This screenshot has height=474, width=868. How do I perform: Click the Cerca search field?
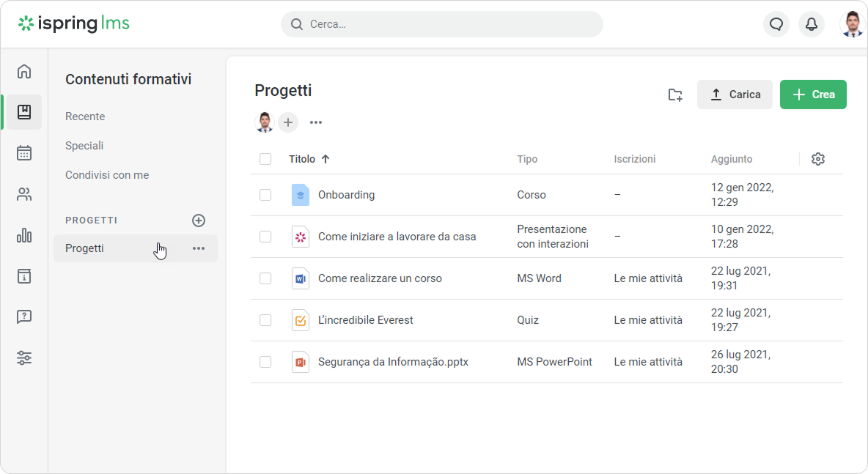(441, 24)
